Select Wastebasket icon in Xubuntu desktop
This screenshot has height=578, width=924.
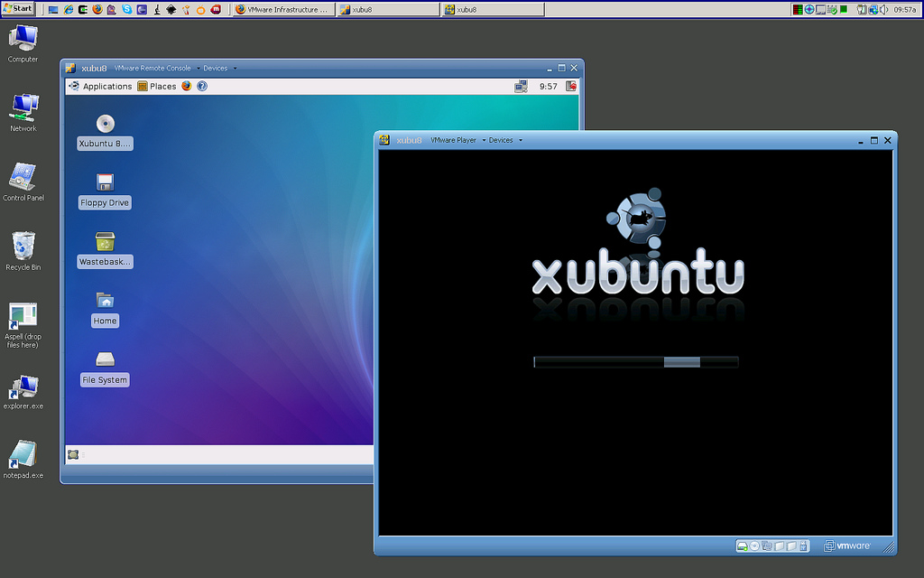tap(105, 250)
